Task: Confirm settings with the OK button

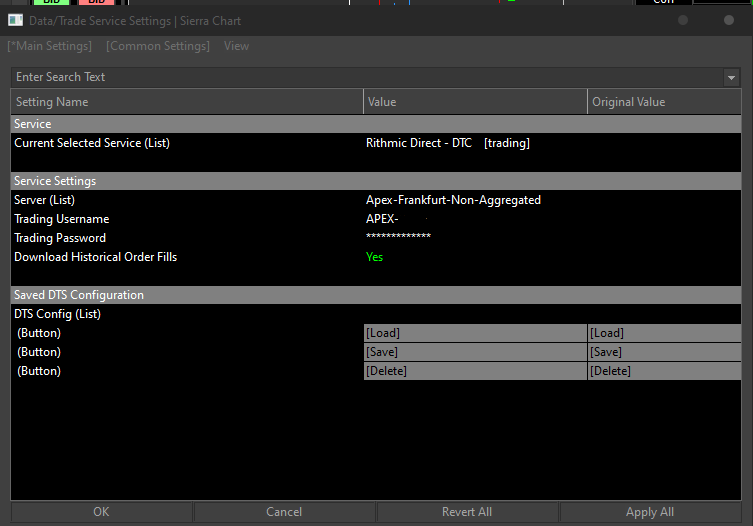Action: pos(101,512)
